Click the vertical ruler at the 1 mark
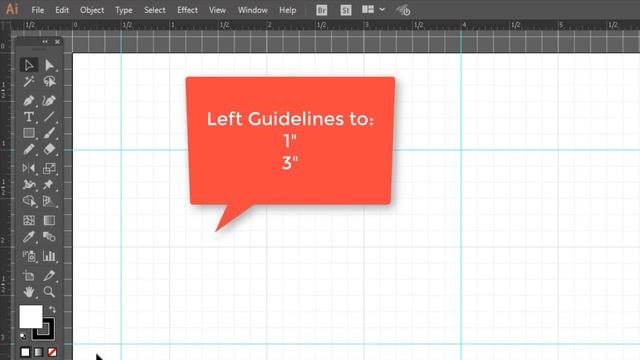Image resolution: width=640 pixels, height=360 pixels. tap(3, 144)
